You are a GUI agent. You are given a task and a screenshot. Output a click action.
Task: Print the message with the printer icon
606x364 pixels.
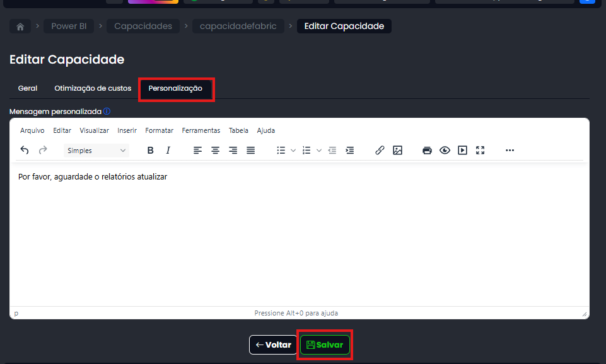point(427,151)
